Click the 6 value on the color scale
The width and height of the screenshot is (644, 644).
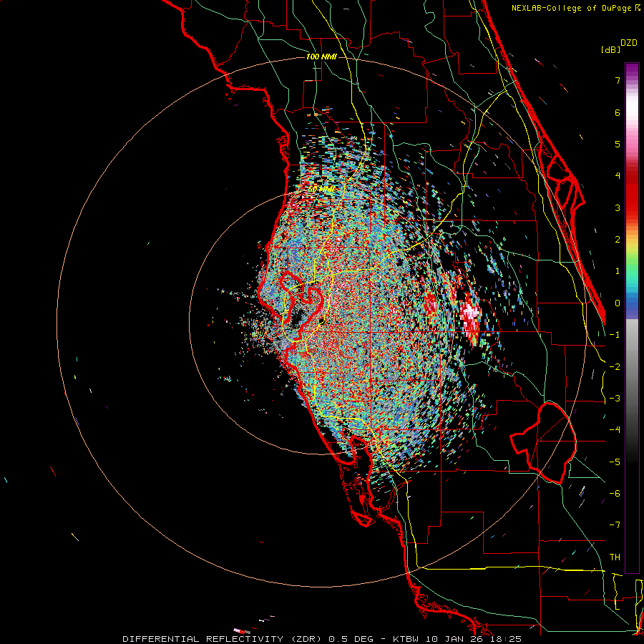(618, 112)
